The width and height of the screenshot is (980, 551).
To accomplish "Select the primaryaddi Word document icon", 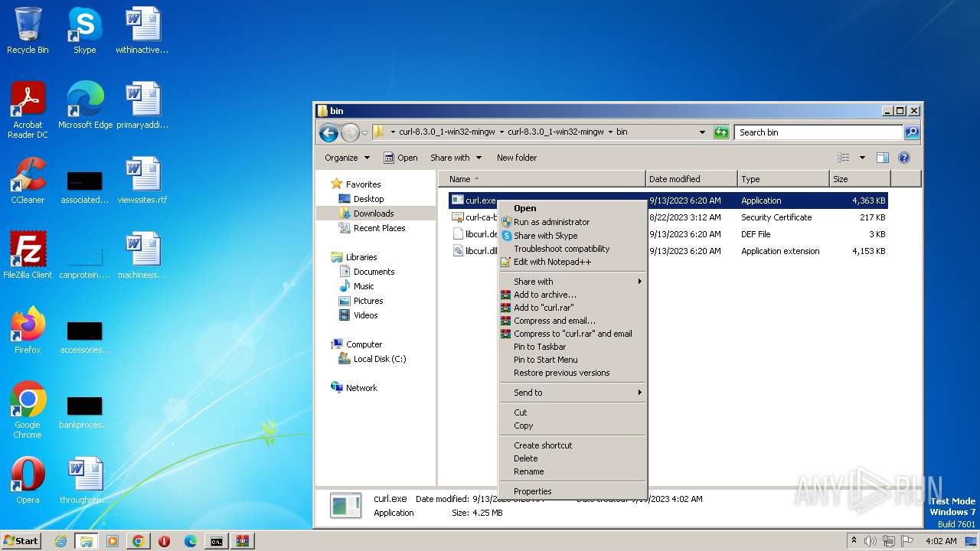I will point(142,106).
